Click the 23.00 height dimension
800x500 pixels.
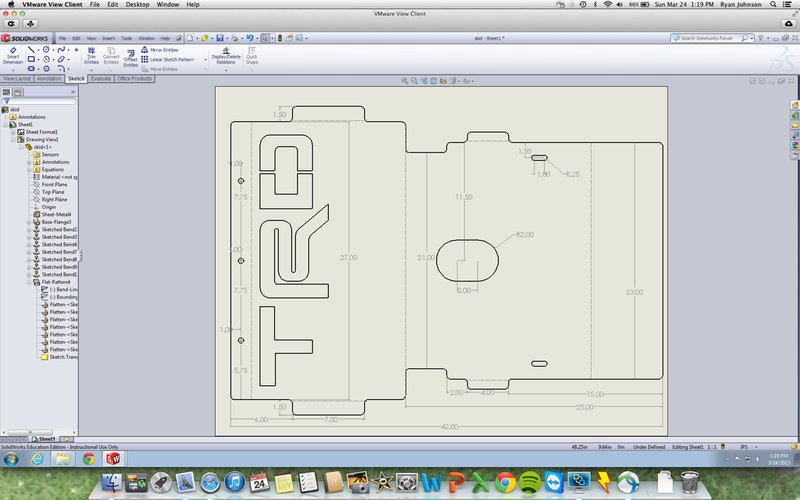(634, 292)
